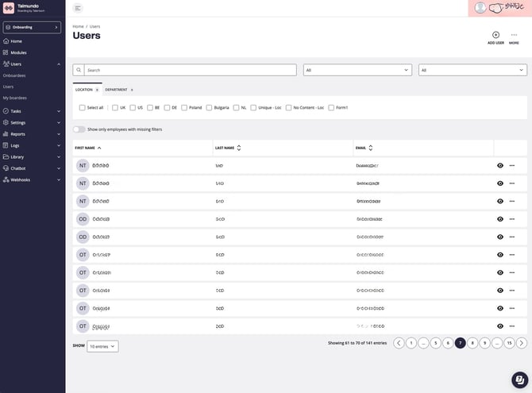The height and width of the screenshot is (393, 532).
Task: Click the Home breadcrumb link
Action: (78, 26)
